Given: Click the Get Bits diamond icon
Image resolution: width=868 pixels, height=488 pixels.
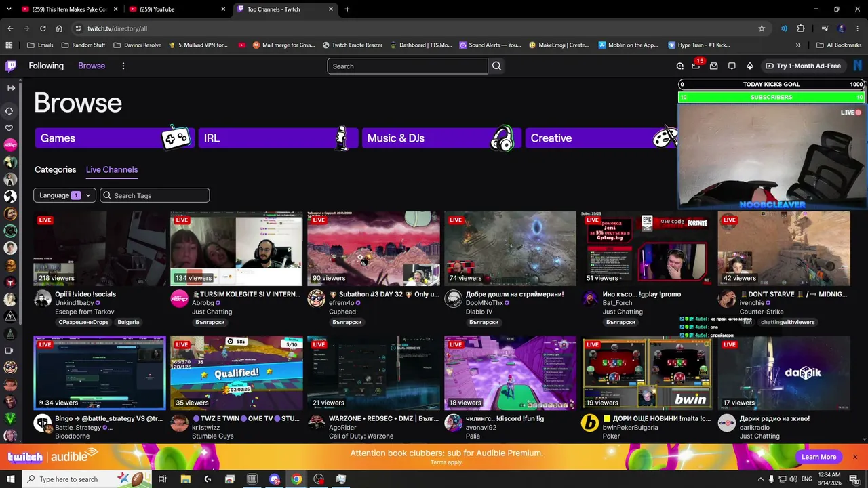Looking at the screenshot, I should (x=749, y=66).
